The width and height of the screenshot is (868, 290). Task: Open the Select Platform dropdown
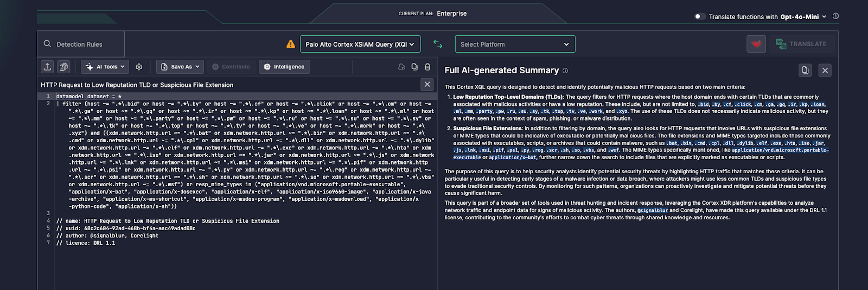coord(514,44)
